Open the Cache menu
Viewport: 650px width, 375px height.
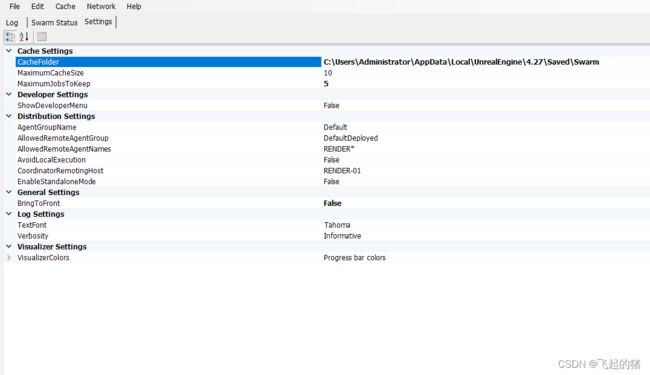coord(65,6)
